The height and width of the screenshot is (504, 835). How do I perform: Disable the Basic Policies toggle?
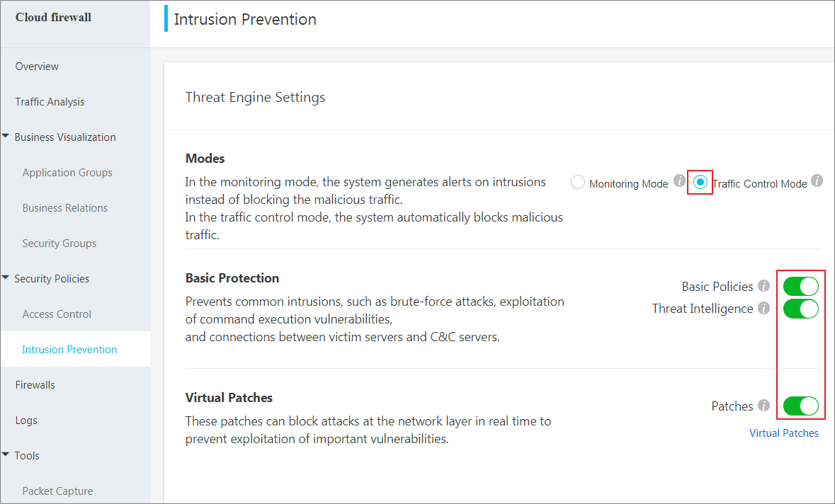click(801, 286)
